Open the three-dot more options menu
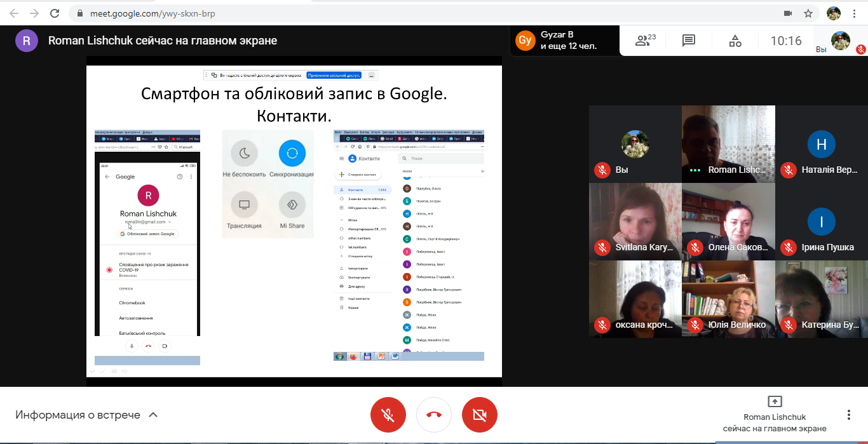The image size is (868, 444). pyautogui.click(x=848, y=415)
